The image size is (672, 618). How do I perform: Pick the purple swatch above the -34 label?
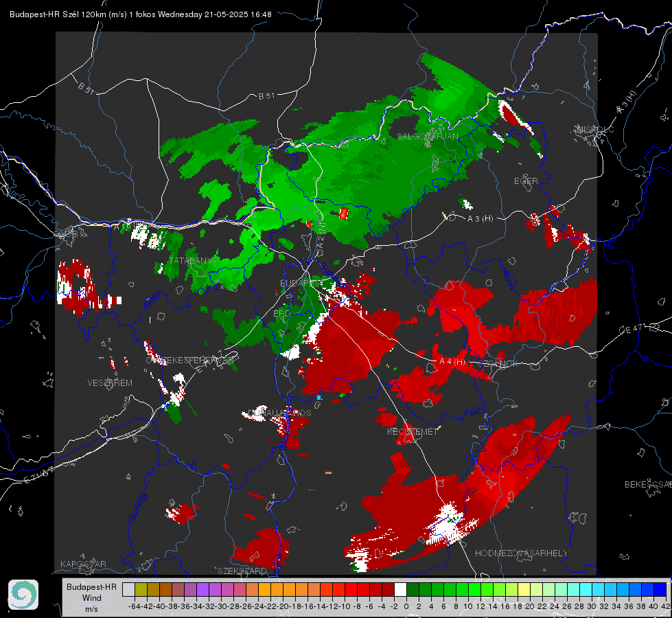(x=202, y=590)
